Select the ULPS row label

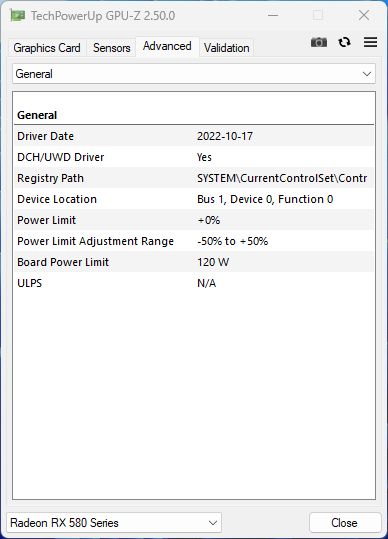(x=30, y=283)
